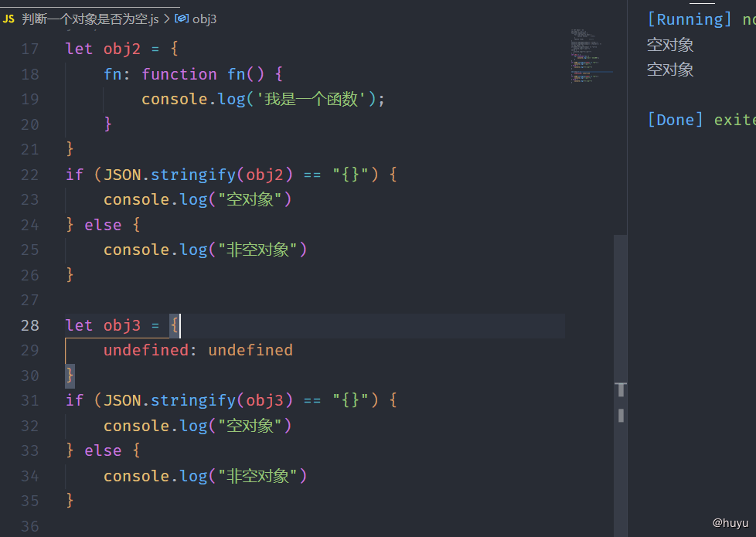Select line number 22 in the gutter
756x537 pixels.
coord(30,175)
